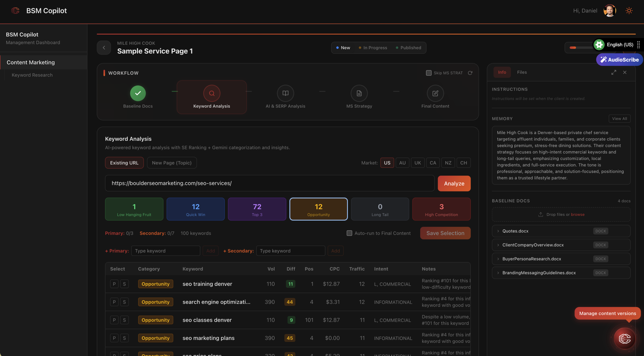Expand the ClientCompanyOverview.docx entry
The width and height of the screenshot is (644, 356).
pyautogui.click(x=498, y=245)
